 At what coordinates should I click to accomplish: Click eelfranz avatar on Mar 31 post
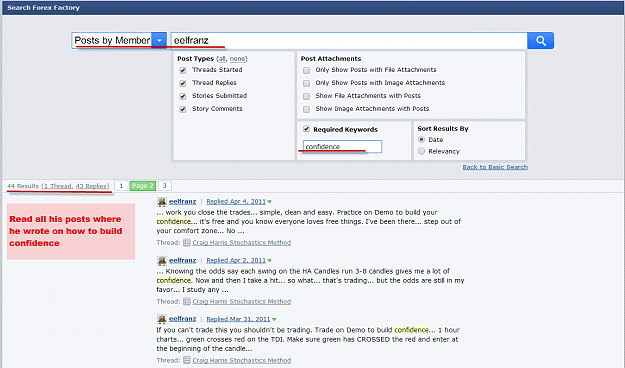pos(161,319)
